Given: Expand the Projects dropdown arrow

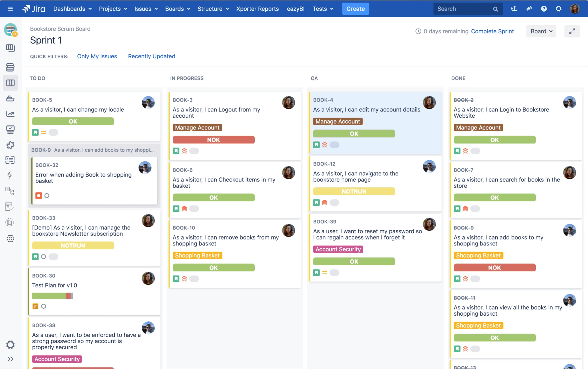Looking at the screenshot, I should [126, 9].
